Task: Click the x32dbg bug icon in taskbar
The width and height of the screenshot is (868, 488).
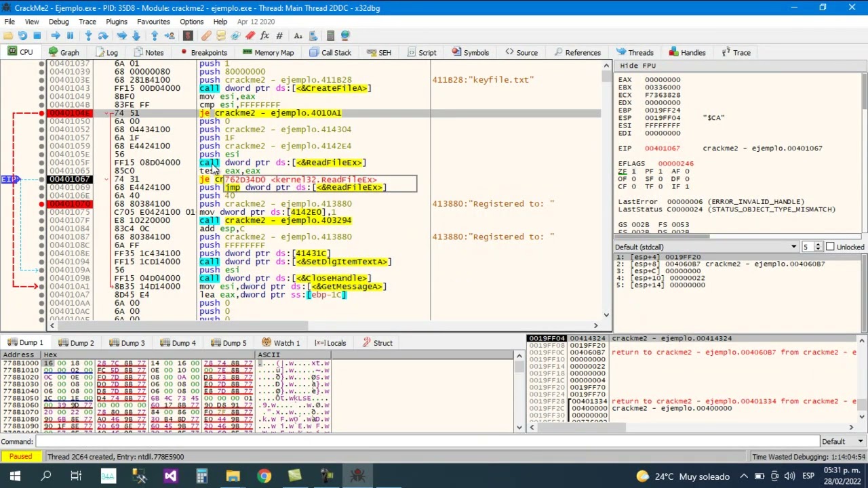Action: [357, 476]
